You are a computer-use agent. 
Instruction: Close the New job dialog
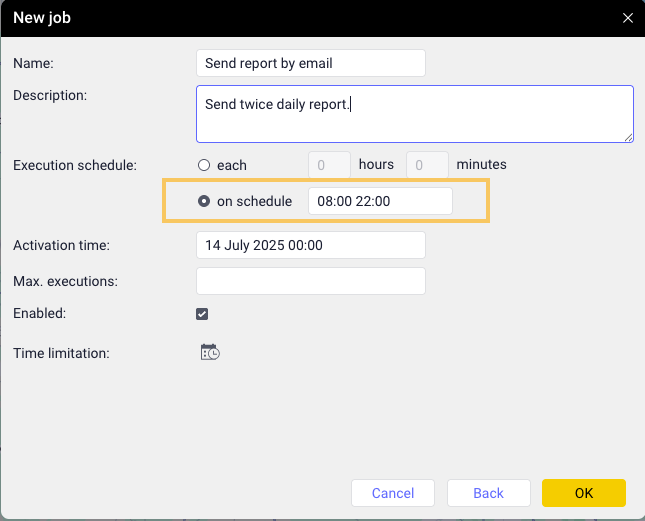(627, 18)
